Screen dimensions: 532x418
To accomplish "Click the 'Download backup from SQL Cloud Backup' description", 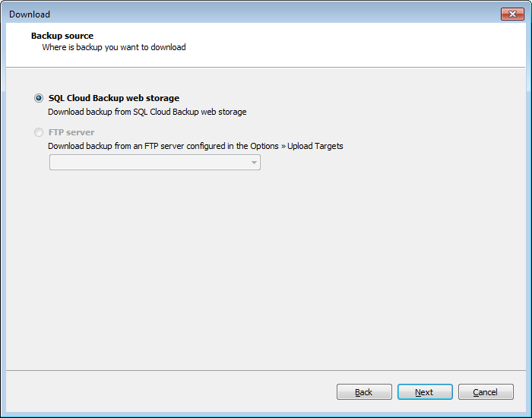I will click(x=147, y=112).
